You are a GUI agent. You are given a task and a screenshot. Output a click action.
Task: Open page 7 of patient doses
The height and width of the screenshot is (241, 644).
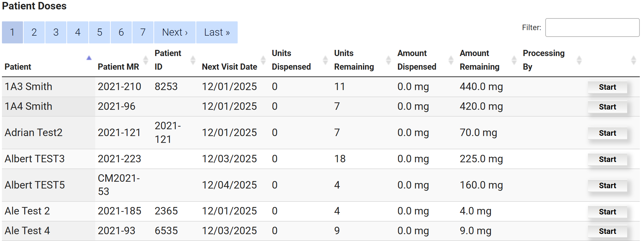pos(143,32)
